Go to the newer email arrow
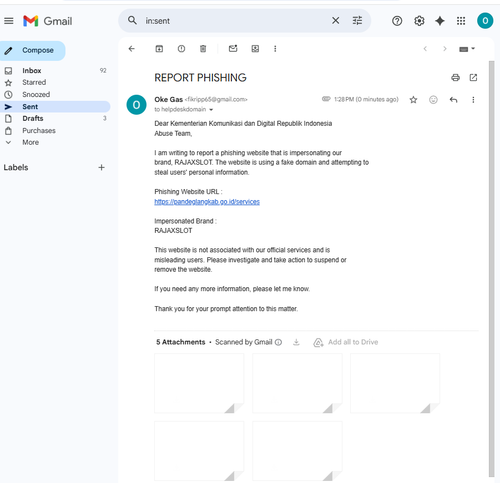 (425, 49)
